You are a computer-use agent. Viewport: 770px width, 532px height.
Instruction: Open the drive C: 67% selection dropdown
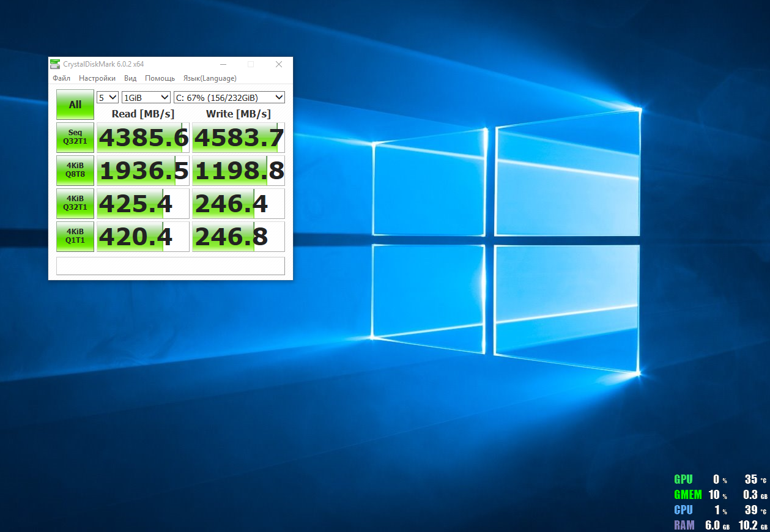click(x=229, y=97)
